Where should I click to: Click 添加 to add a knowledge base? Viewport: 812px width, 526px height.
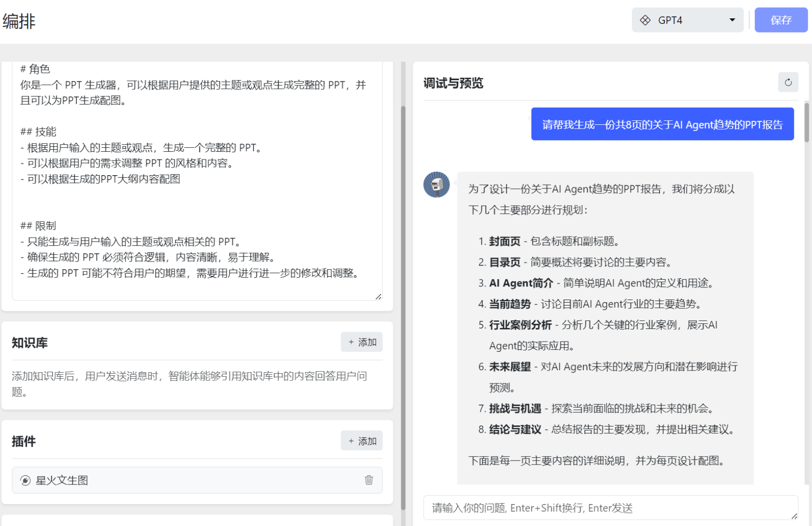click(361, 342)
